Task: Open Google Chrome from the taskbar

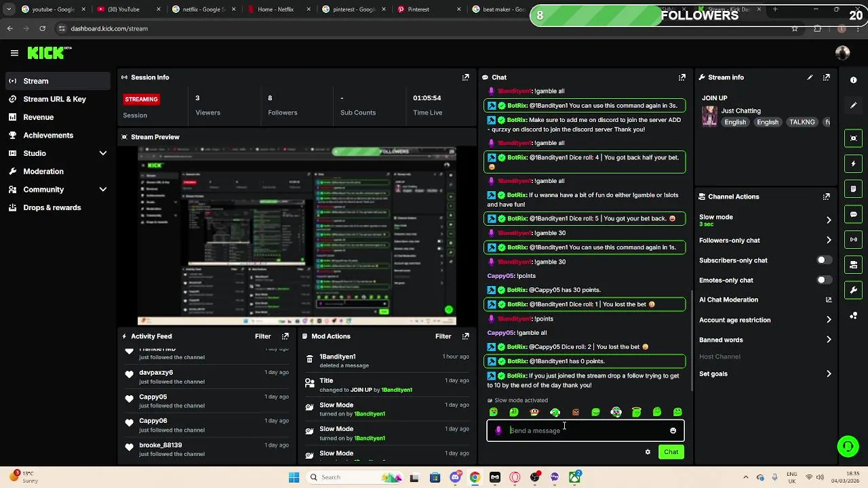Action: point(475,477)
